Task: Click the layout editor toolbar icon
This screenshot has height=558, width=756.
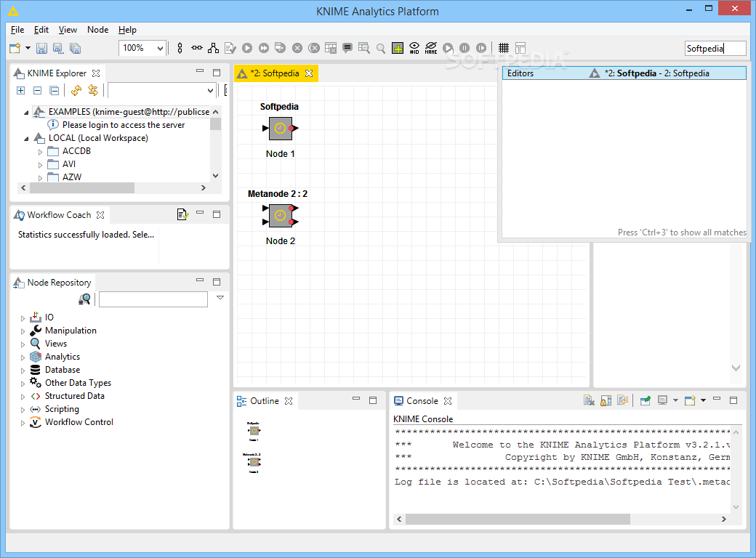Action: tap(520, 48)
